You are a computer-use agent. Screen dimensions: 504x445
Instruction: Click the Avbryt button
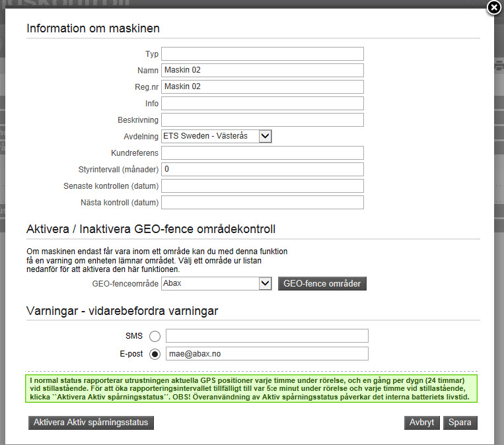[x=421, y=423]
